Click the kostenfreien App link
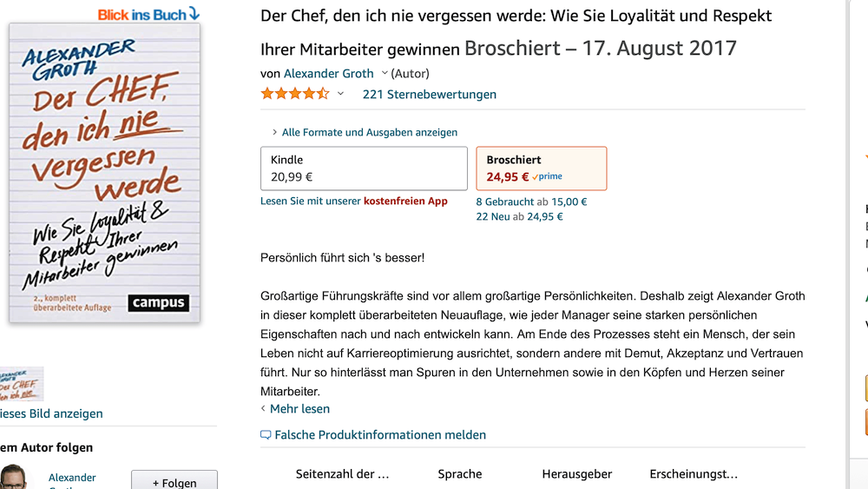The width and height of the screenshot is (868, 489). [405, 201]
